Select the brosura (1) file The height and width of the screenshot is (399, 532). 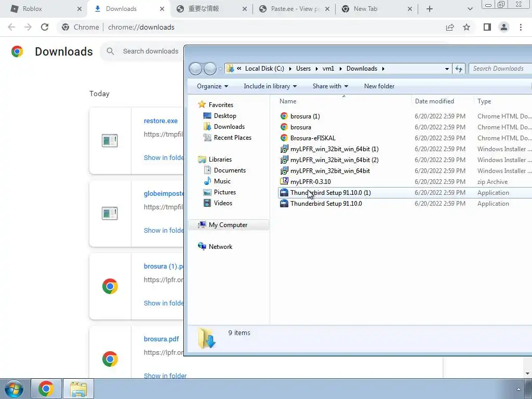[x=305, y=116]
